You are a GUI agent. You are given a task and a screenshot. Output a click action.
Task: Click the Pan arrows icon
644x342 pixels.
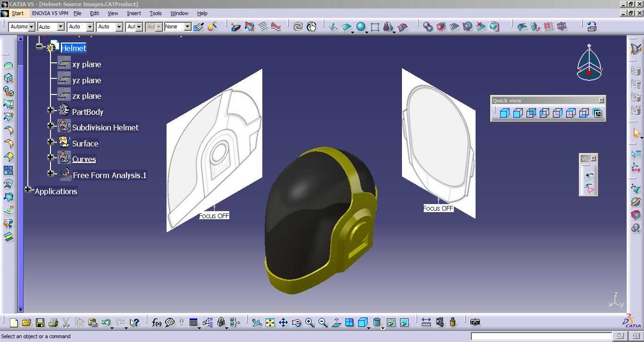point(283,323)
